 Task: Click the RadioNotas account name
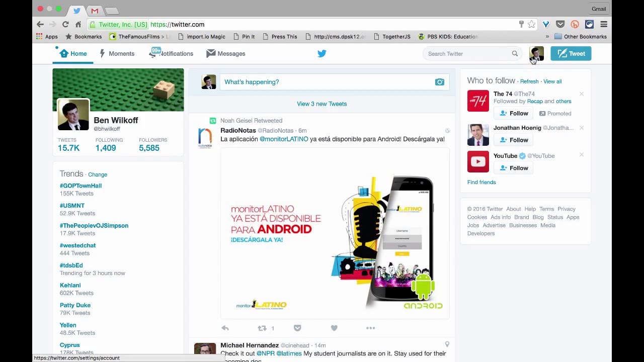[x=238, y=130]
